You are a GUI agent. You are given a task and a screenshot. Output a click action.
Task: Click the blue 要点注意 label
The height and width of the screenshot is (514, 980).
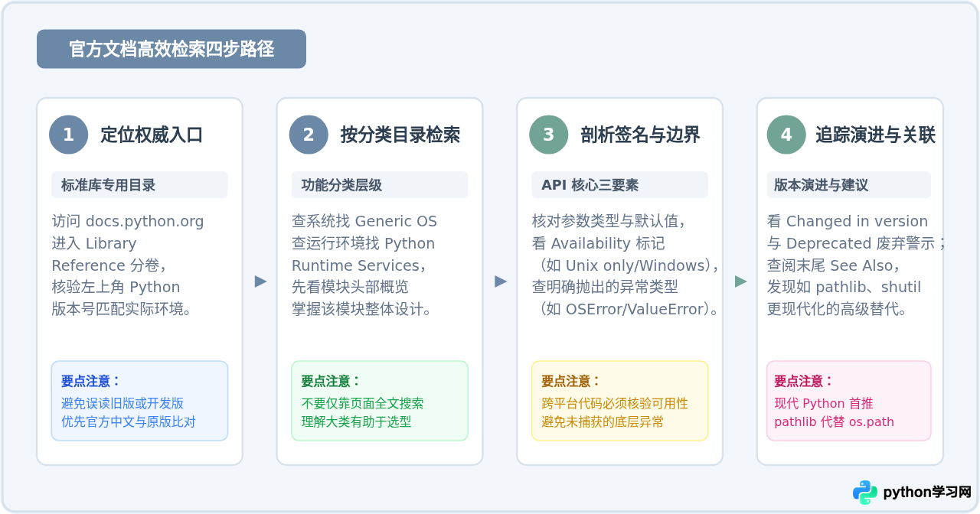click(91, 381)
